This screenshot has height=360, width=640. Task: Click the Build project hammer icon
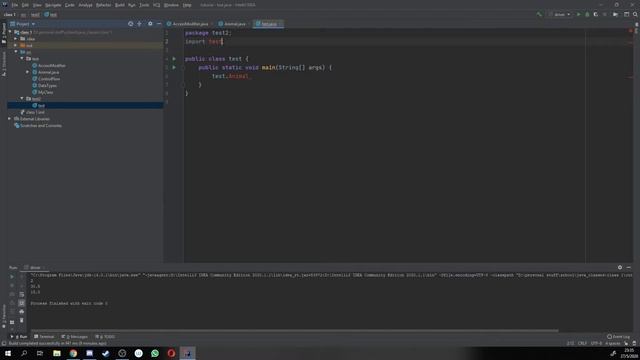tap(539, 14)
